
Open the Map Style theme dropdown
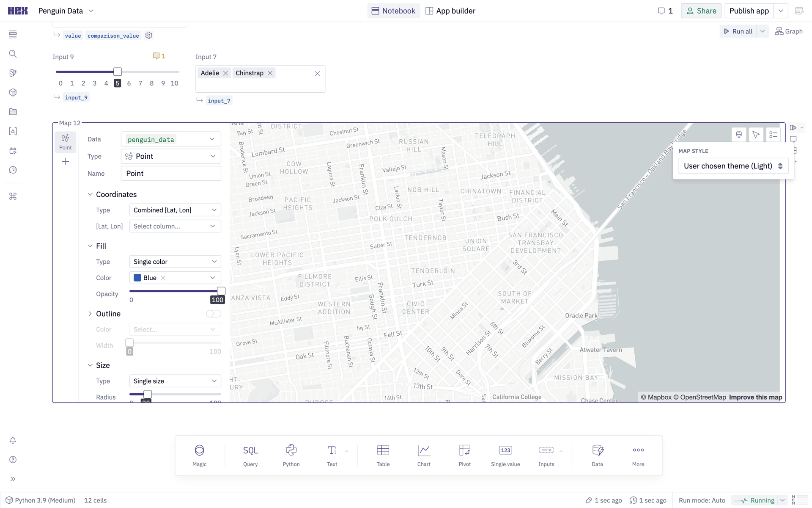pos(733,166)
